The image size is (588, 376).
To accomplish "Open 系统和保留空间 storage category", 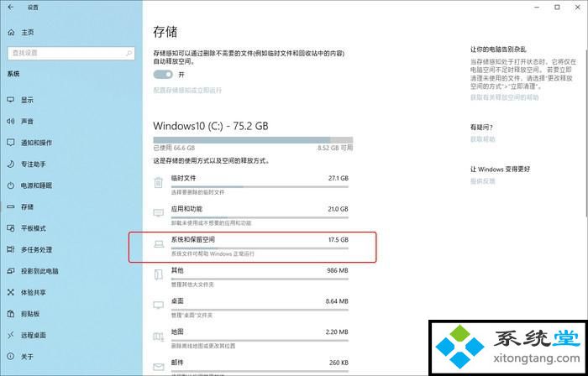I will pyautogui.click(x=251, y=246).
